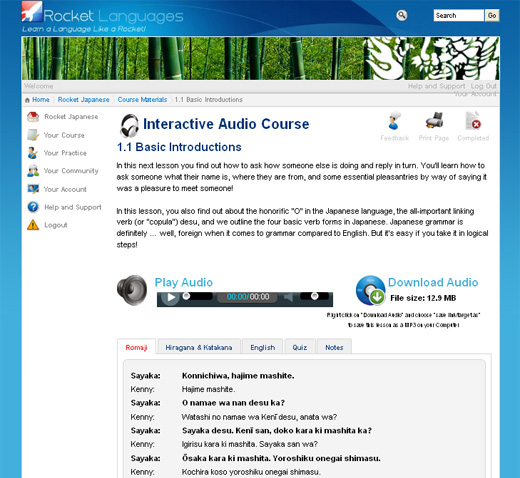Click the Your Community people icon
This screenshot has height=478, width=520.
click(x=33, y=171)
